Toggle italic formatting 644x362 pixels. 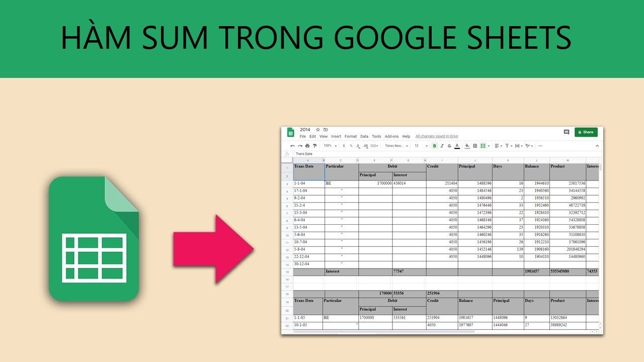click(442, 146)
